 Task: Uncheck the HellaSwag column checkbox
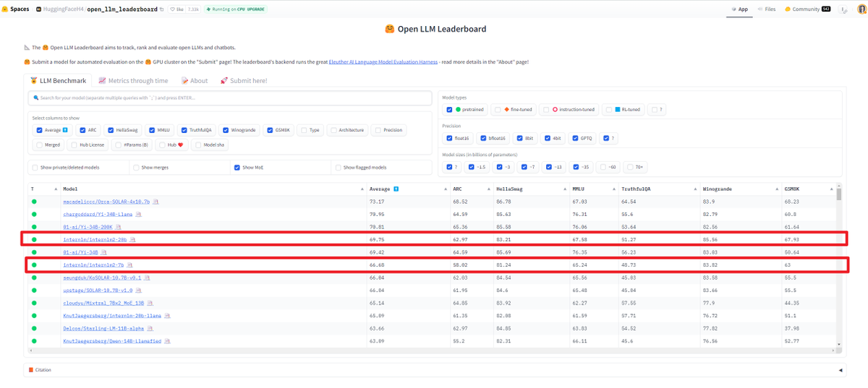point(111,130)
